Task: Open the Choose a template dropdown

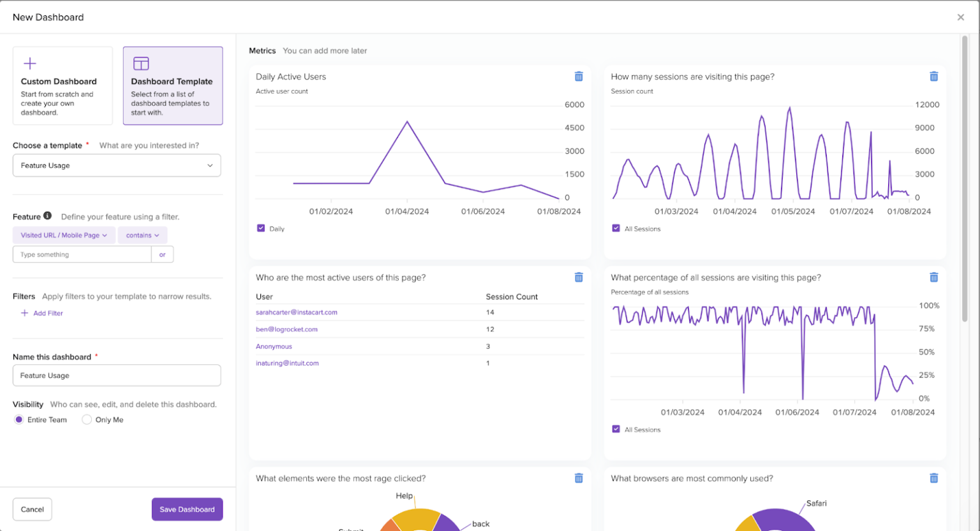Action: (x=117, y=165)
